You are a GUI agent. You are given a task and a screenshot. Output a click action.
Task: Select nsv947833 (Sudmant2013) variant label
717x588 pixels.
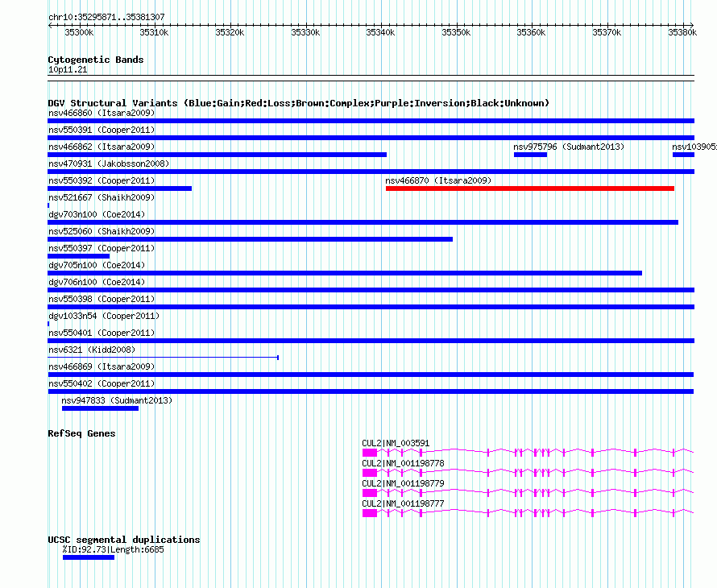[x=117, y=400]
